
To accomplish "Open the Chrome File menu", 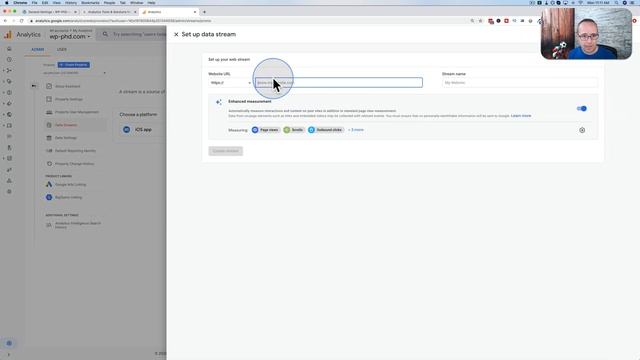I will pyautogui.click(x=34, y=3).
